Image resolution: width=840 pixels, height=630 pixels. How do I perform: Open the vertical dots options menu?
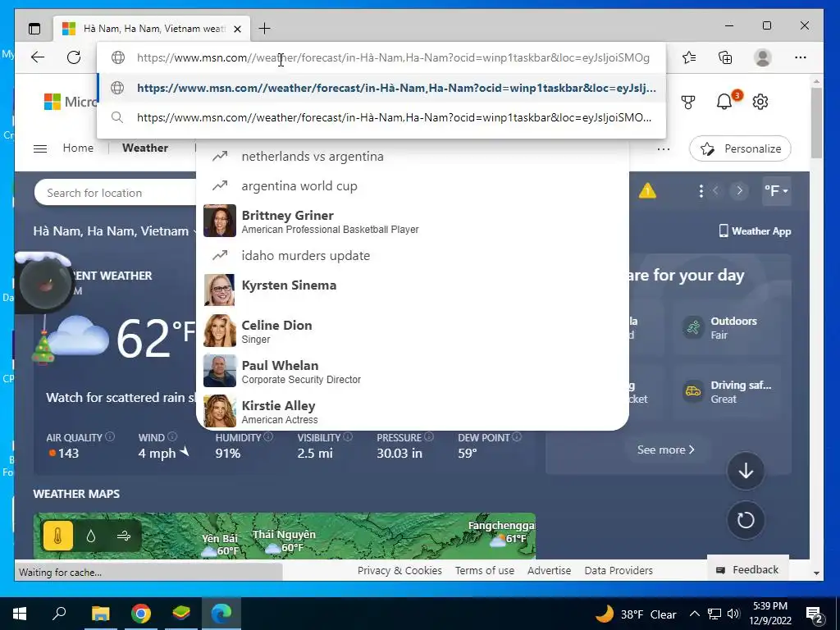[x=701, y=191]
